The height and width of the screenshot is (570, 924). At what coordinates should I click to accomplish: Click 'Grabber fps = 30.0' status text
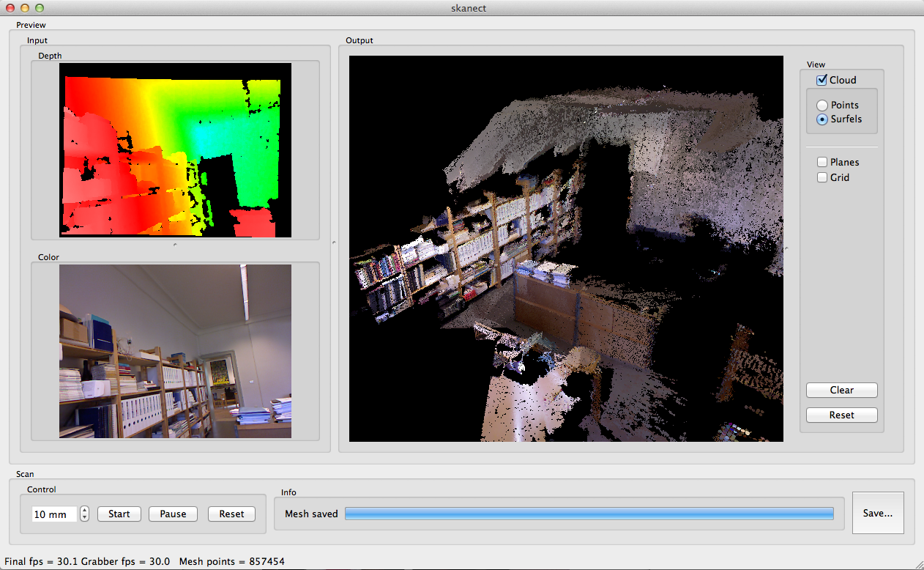pyautogui.click(x=125, y=562)
